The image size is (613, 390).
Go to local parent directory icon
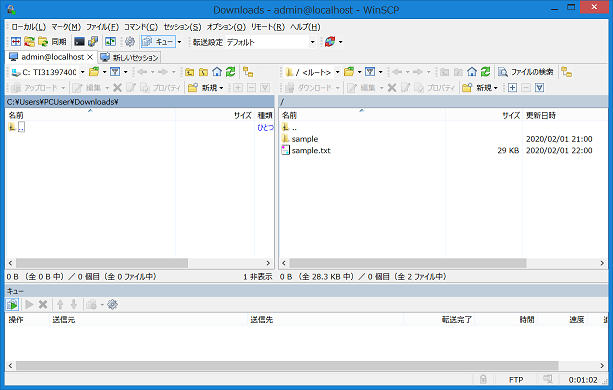click(190, 72)
